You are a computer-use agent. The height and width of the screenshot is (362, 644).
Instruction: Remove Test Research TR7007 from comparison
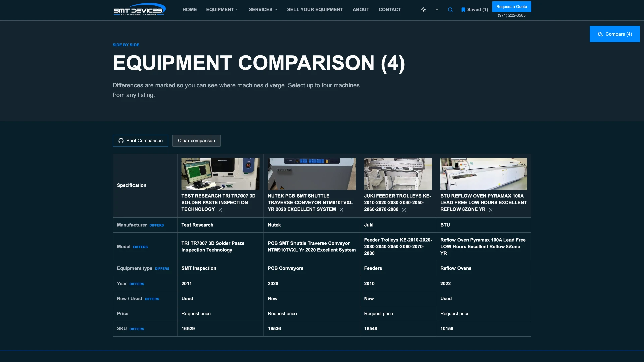[220, 210]
